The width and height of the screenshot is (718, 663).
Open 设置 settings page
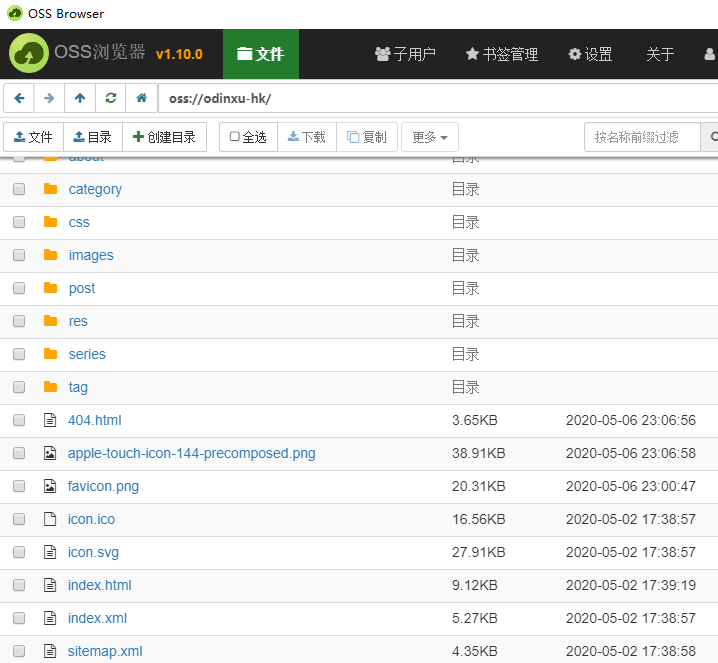click(x=590, y=54)
